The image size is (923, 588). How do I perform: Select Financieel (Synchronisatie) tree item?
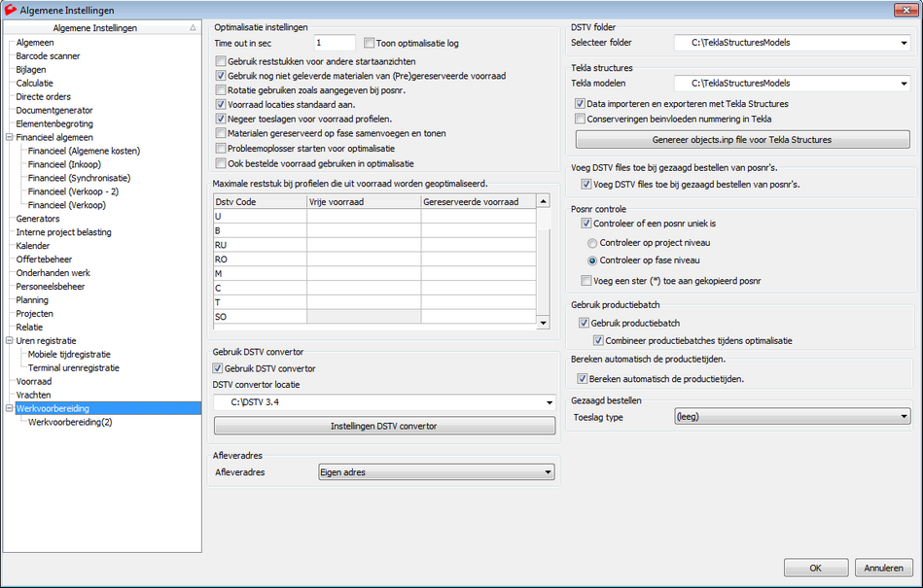click(x=79, y=178)
